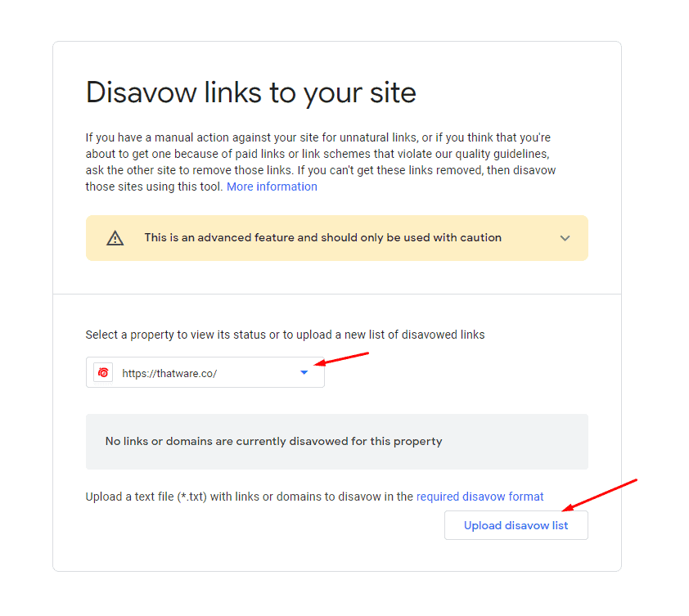Click the caution banner warning text
The image size is (689, 616).
coord(323,238)
